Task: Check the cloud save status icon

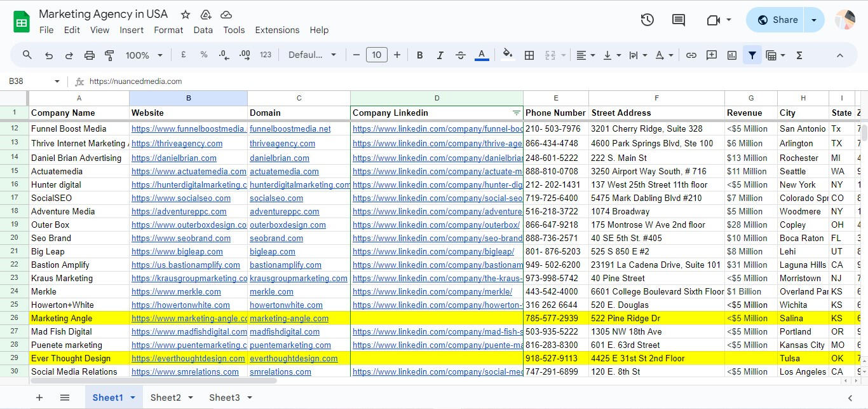Action: click(226, 14)
